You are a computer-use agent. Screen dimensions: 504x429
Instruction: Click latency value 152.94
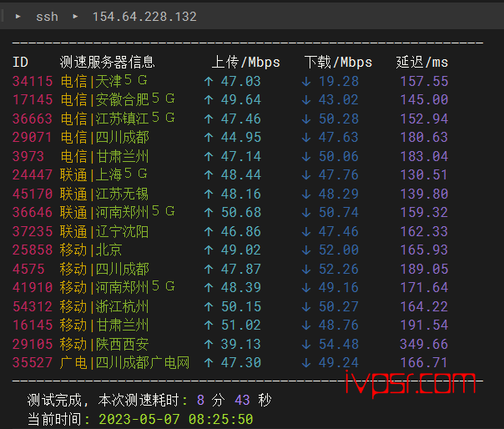pyautogui.click(x=424, y=119)
